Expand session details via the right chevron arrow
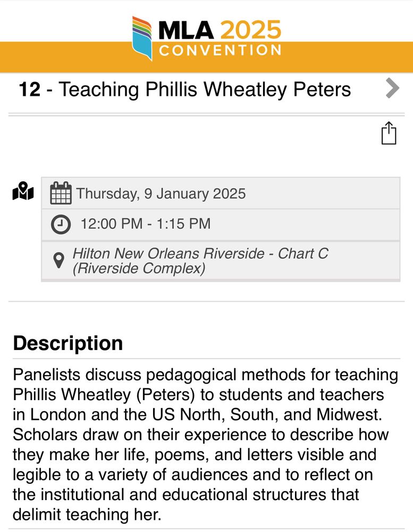The image size is (413, 532). point(392,88)
